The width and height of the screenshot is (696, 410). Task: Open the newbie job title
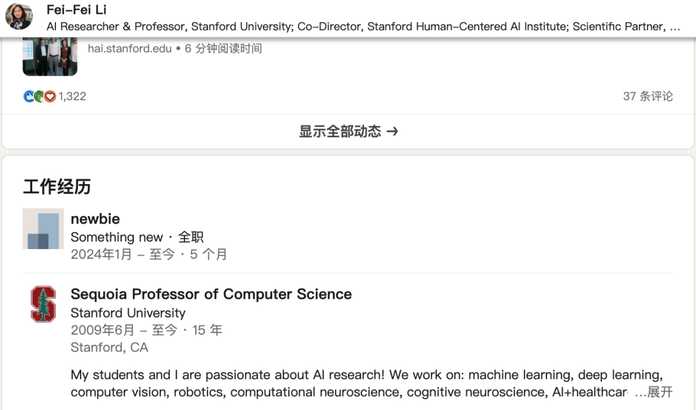(x=96, y=218)
